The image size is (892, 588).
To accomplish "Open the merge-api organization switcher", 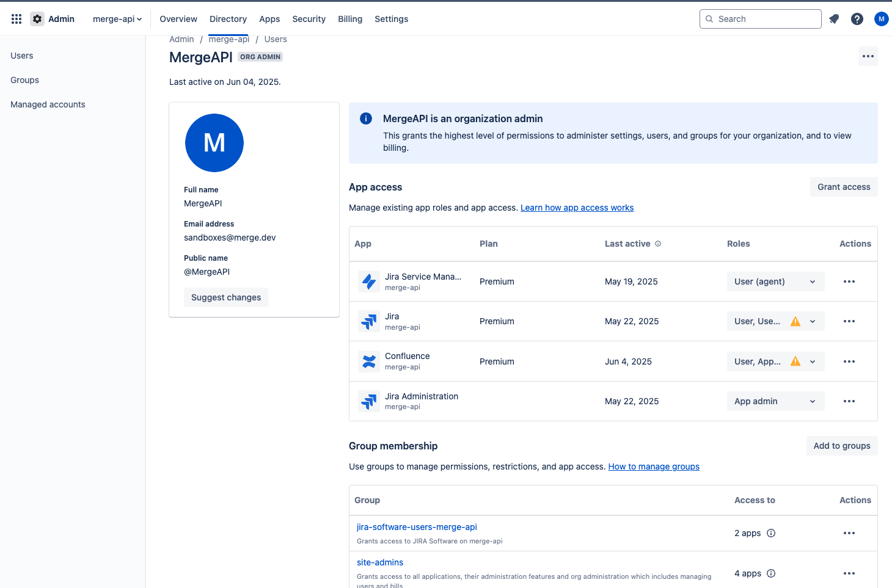I will click(x=117, y=19).
